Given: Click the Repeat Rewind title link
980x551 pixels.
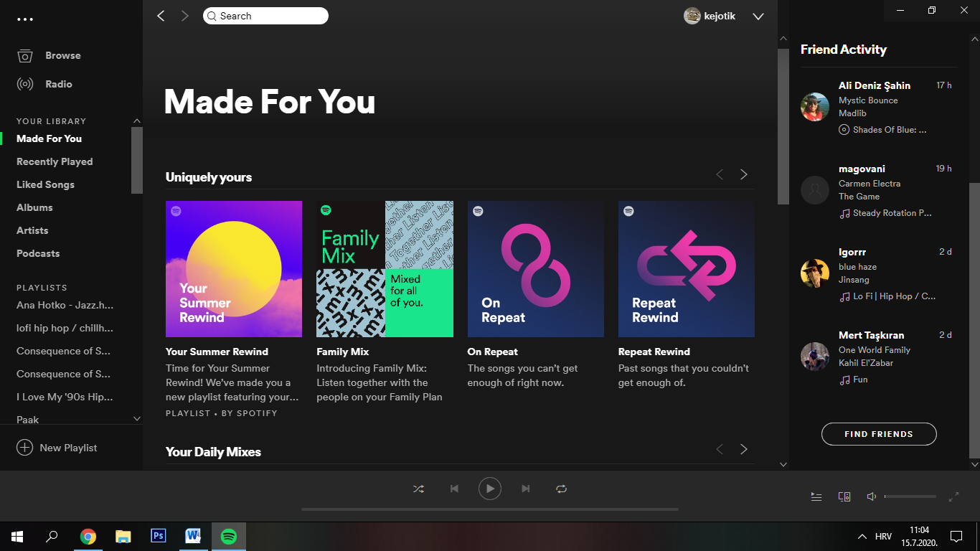Looking at the screenshot, I should (654, 352).
